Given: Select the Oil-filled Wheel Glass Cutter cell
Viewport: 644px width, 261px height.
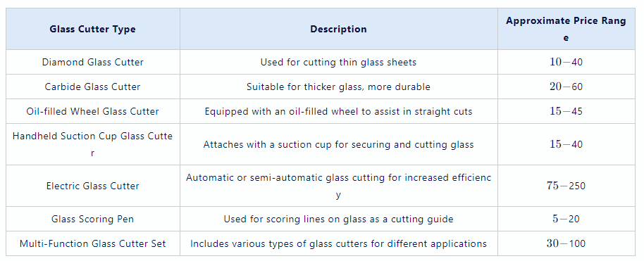Looking at the screenshot, I should pyautogui.click(x=93, y=112).
